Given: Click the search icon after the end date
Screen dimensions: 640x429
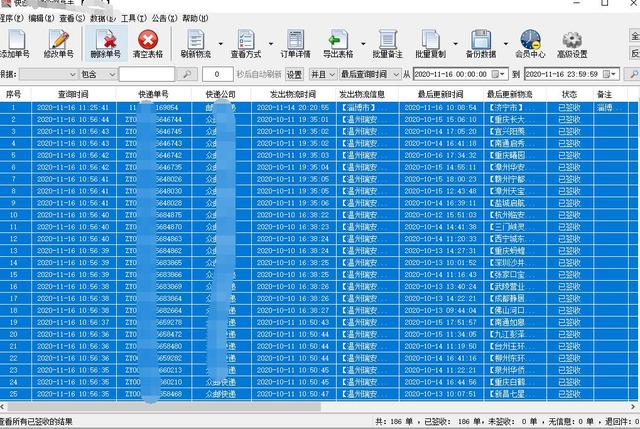Looking at the screenshot, I should coord(633,74).
